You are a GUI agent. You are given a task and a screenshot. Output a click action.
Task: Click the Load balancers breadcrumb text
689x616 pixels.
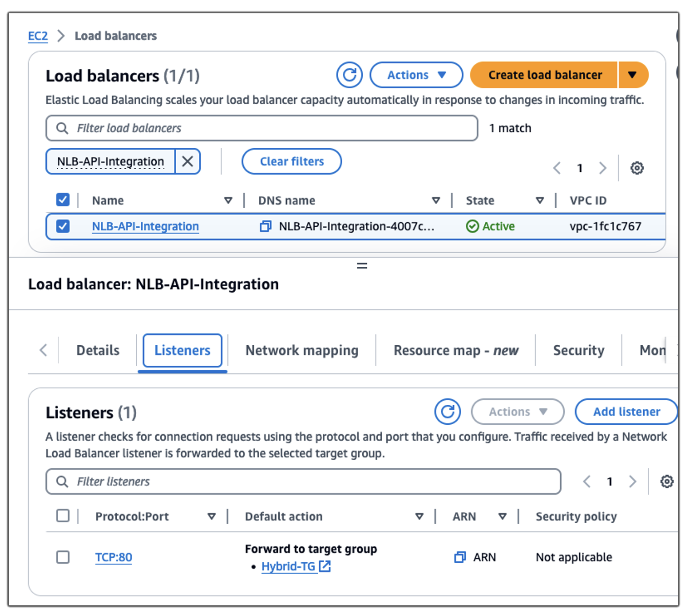click(x=115, y=36)
